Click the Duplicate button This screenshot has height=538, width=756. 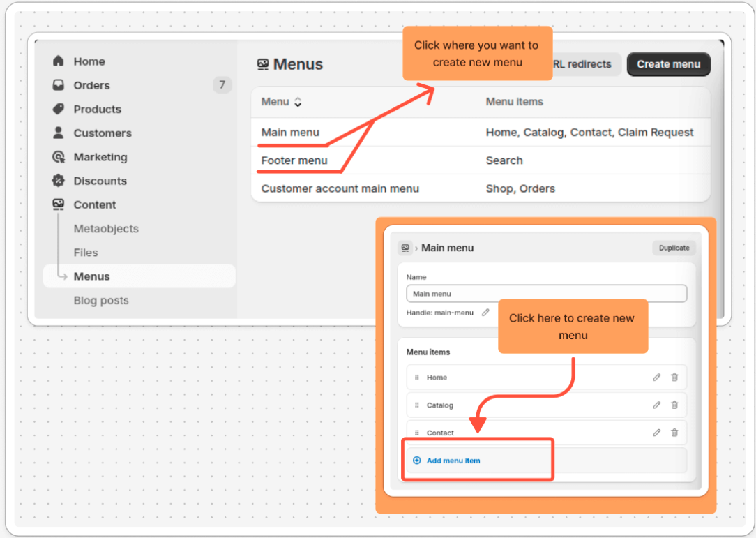coord(674,248)
